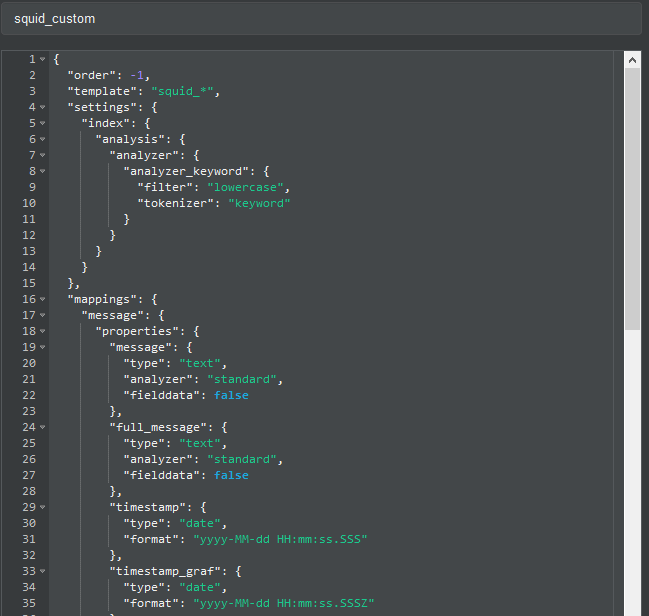Viewport: 649px width, 616px height.
Task: Click line number 35 in gutter
Action: point(29,603)
